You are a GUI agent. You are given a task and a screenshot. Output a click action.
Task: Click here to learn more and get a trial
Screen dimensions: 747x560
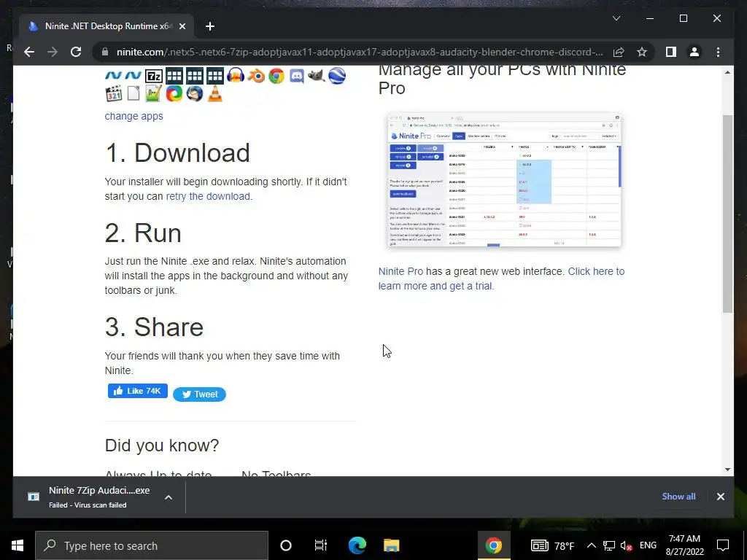[501, 279]
